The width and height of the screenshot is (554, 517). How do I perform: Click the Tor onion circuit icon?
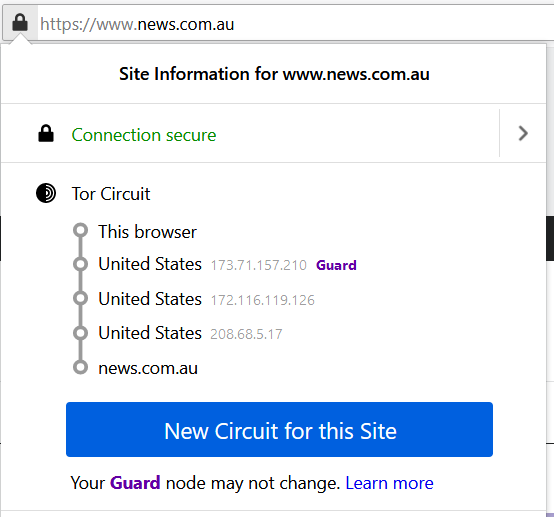pos(46,193)
